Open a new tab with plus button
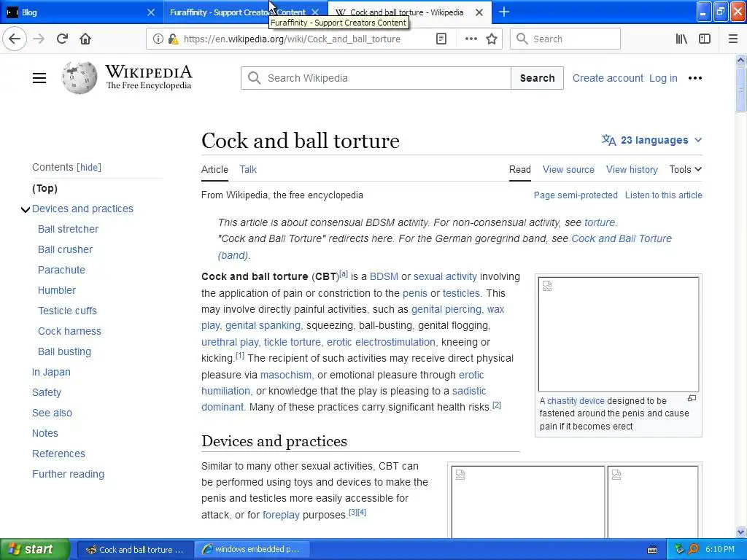This screenshot has width=747, height=560. coord(504,12)
